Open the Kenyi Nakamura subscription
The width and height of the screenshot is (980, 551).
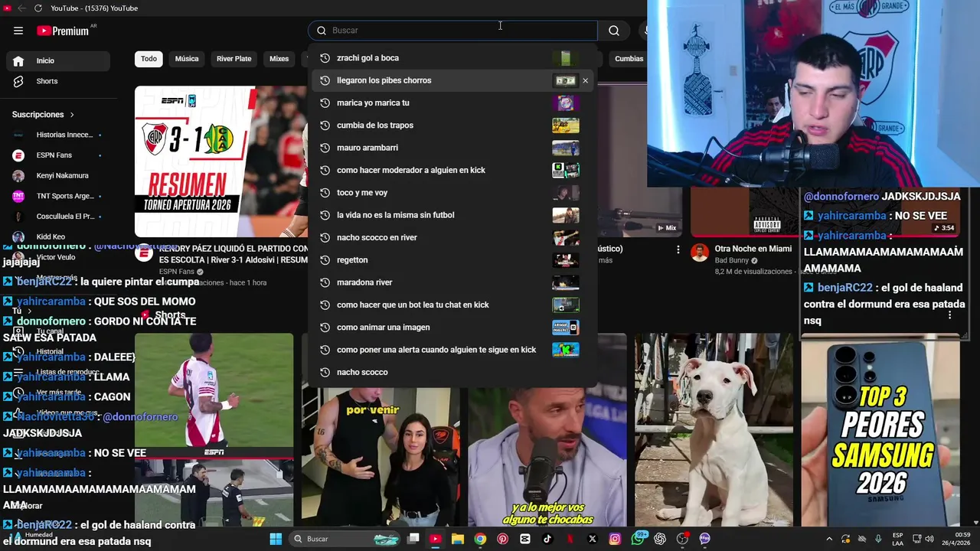pos(58,176)
